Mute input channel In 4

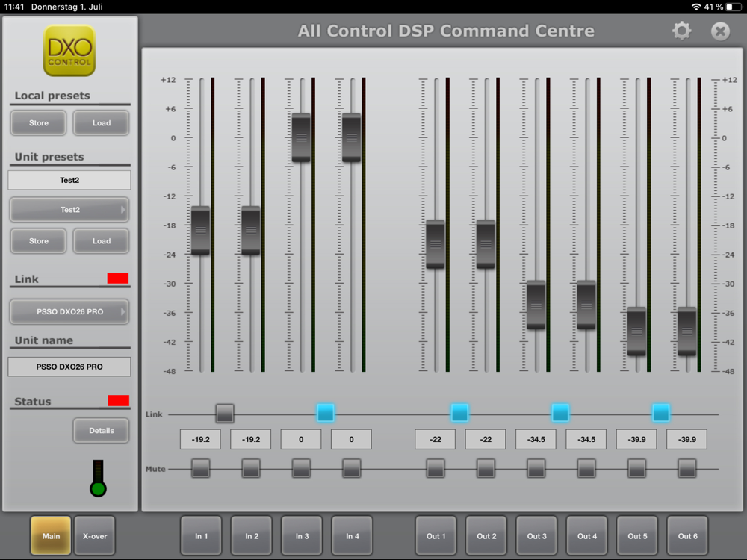coord(352,469)
